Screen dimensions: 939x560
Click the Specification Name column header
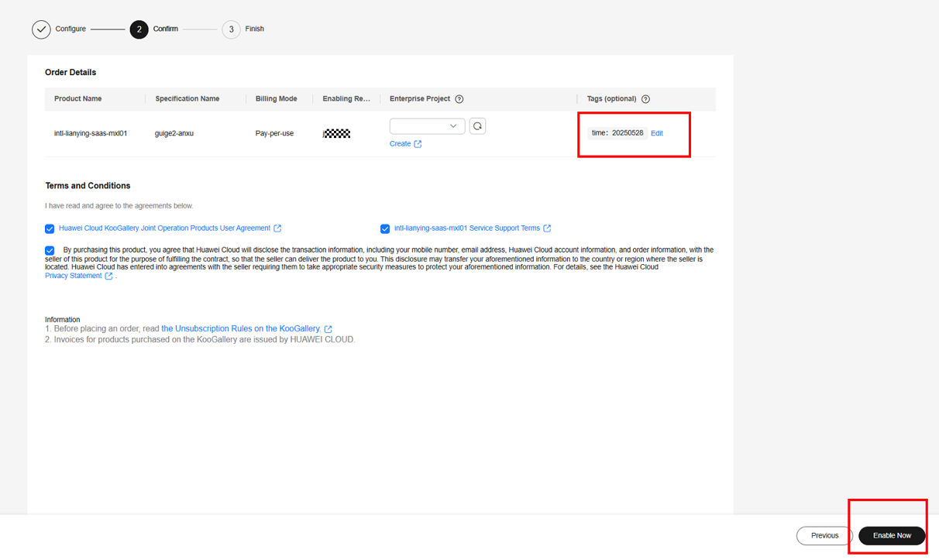coord(187,99)
